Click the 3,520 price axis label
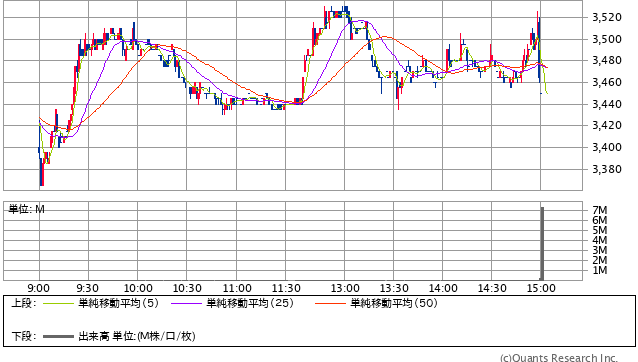 tap(607, 17)
